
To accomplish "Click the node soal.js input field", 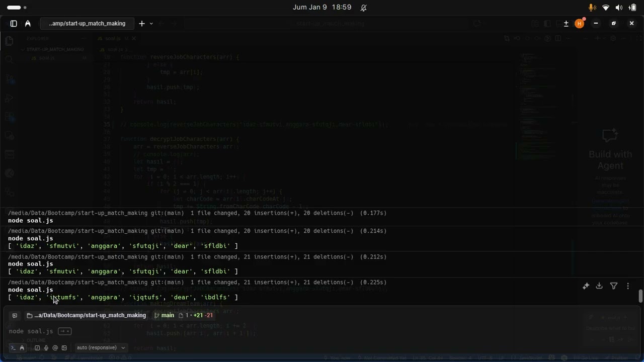I will pyautogui.click(x=31, y=331).
